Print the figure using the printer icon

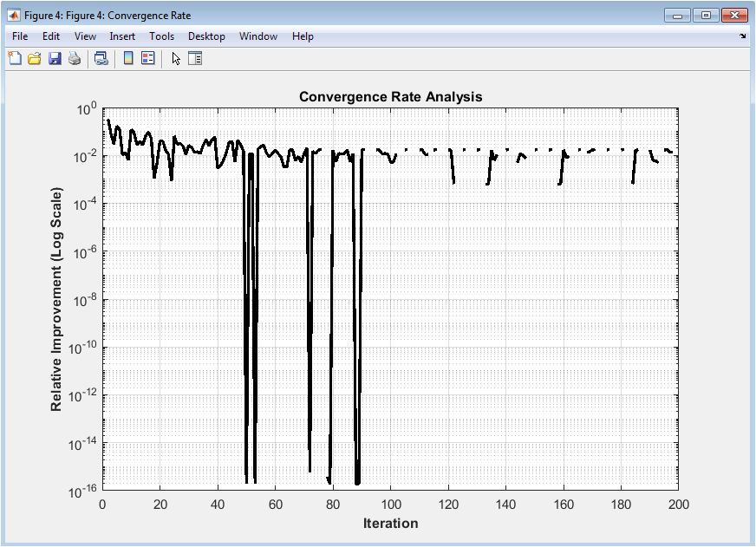tap(75, 59)
